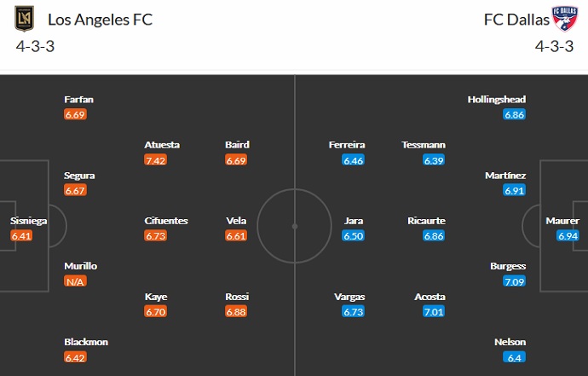Click Tessmann's 6.39 rating badge

point(434,159)
